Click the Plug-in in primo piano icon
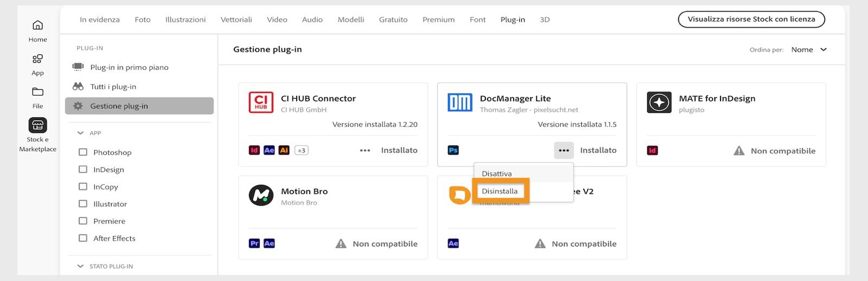 pyautogui.click(x=78, y=67)
